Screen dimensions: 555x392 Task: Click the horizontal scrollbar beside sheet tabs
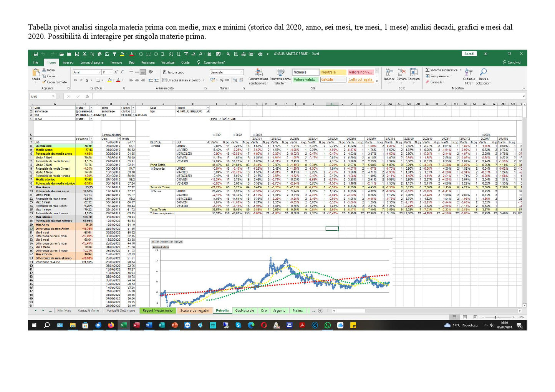click(426, 311)
